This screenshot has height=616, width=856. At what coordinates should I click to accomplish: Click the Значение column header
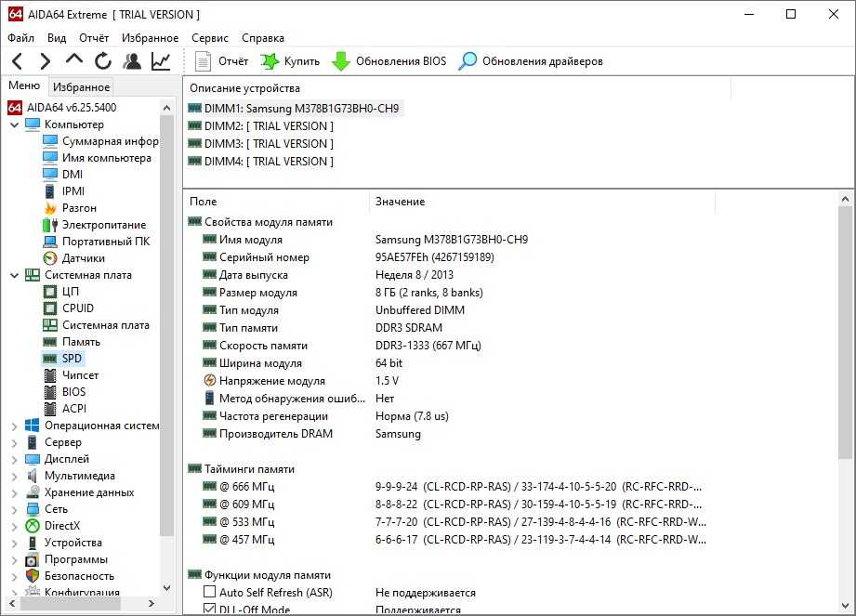(x=400, y=202)
